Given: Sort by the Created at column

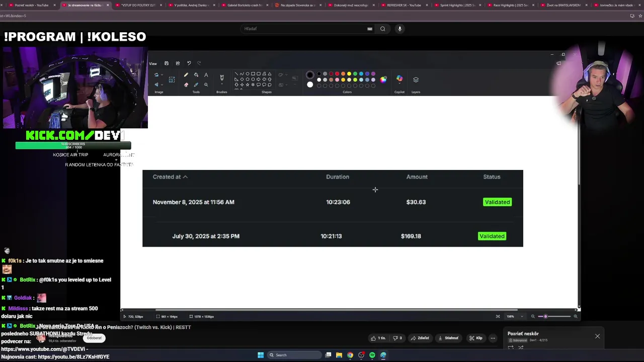Looking at the screenshot, I should 170,177.
